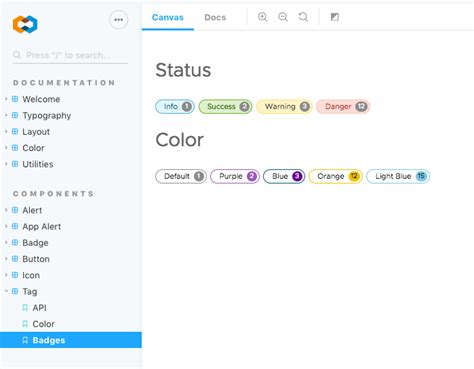
Task: Click the Default color tag
Action: pyautogui.click(x=181, y=176)
